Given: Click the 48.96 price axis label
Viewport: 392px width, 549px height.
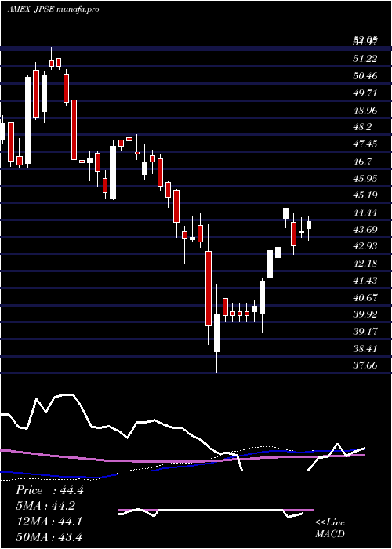Looking at the screenshot, I should coord(365,111).
